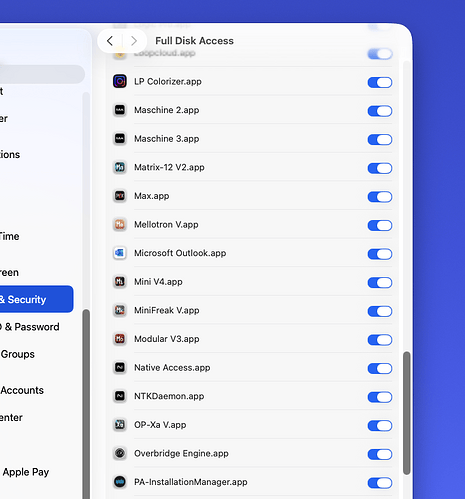
Task: Click the Maschine 2 app icon
Action: coord(120,110)
